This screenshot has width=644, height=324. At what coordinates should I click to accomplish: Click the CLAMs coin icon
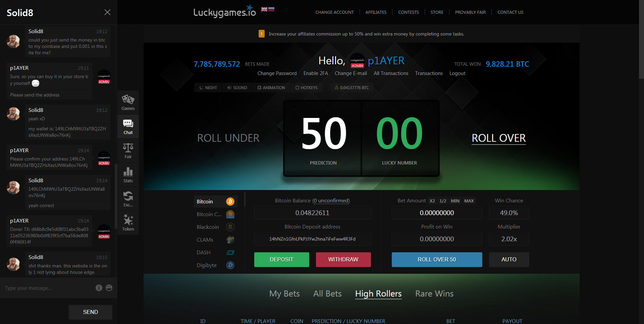click(230, 240)
